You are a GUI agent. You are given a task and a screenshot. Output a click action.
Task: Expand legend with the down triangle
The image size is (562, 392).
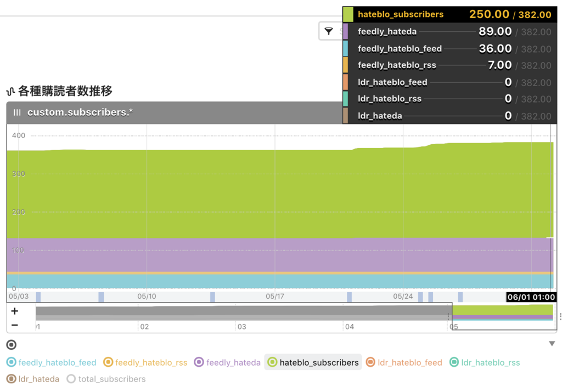(552, 344)
